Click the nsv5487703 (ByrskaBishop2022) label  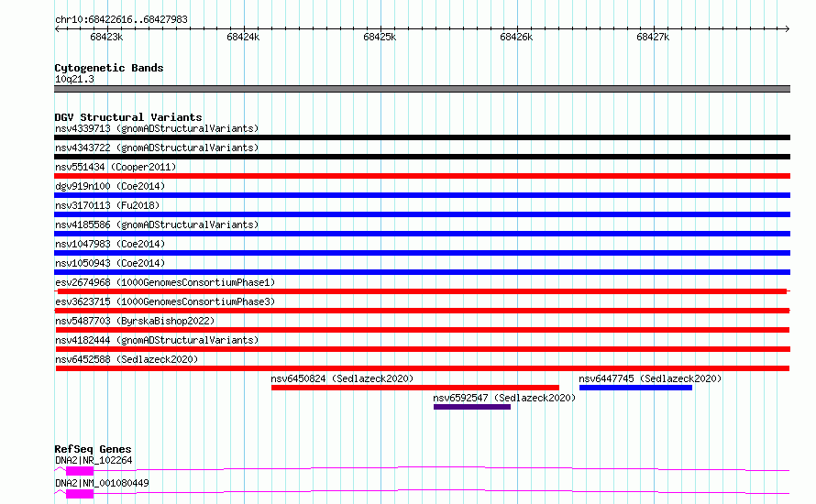135,321
